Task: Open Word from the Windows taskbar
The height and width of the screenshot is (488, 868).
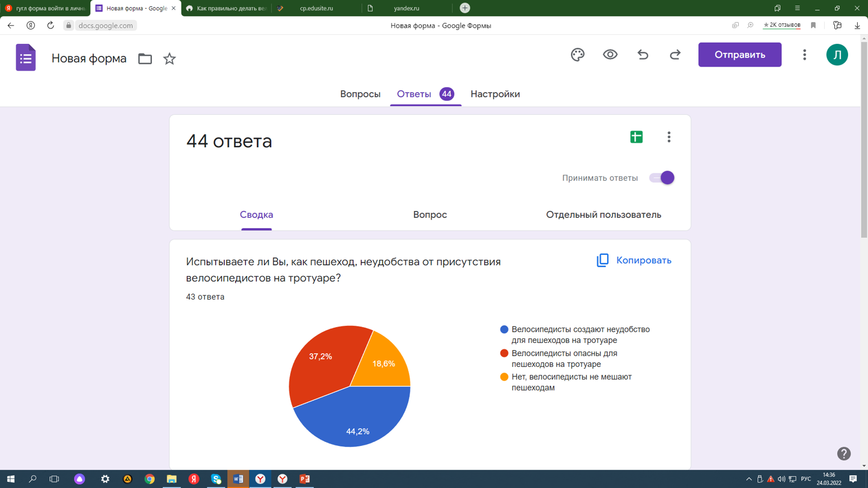Action: (x=238, y=479)
